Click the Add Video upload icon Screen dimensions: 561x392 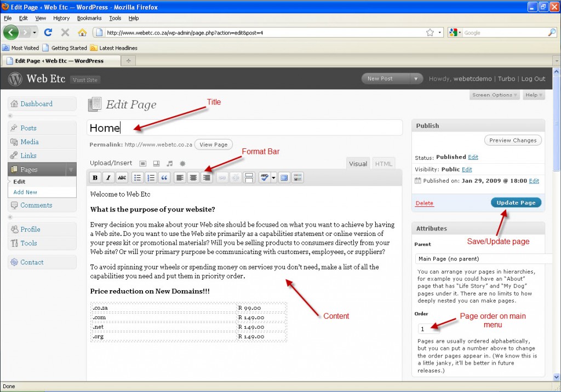[156, 164]
